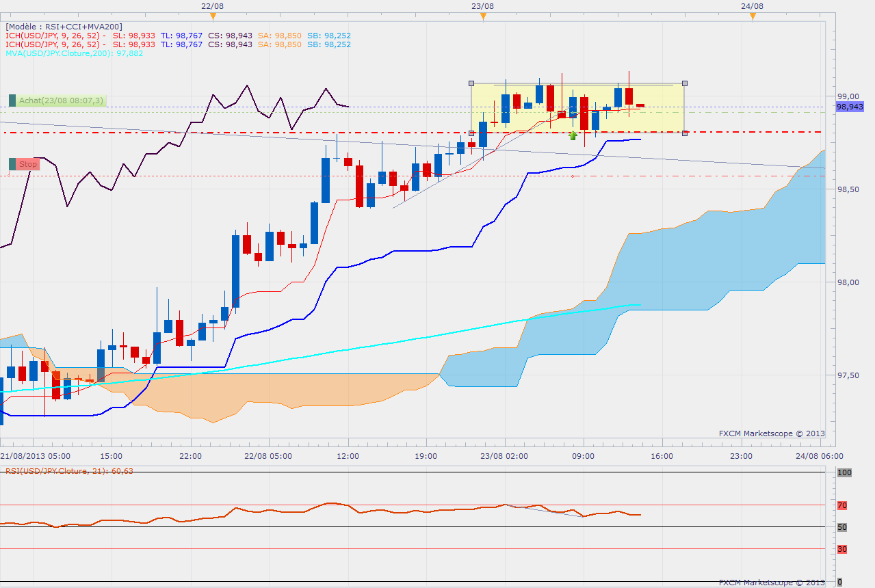Click the 24/08 orange date marker

pos(752,16)
